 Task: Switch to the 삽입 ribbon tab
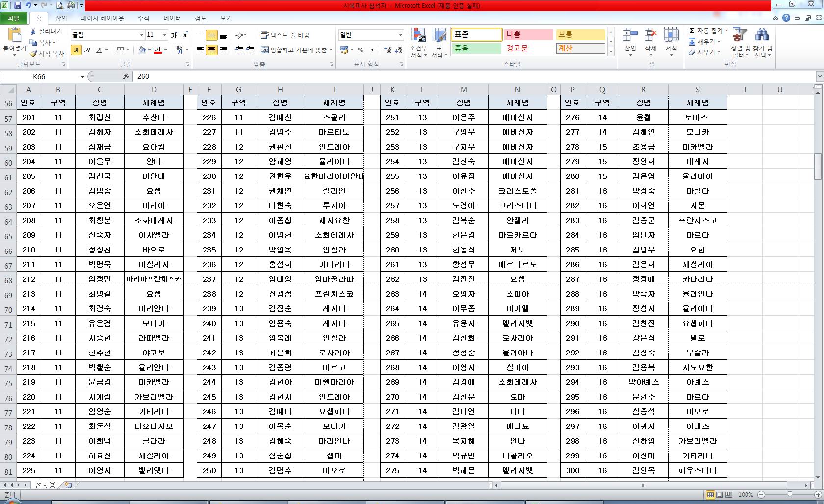tap(61, 18)
